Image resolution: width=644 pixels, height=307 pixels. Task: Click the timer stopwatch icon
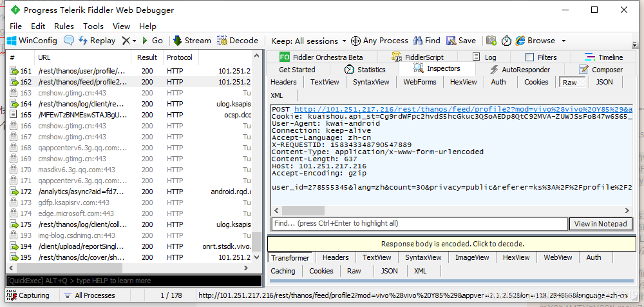506,41
